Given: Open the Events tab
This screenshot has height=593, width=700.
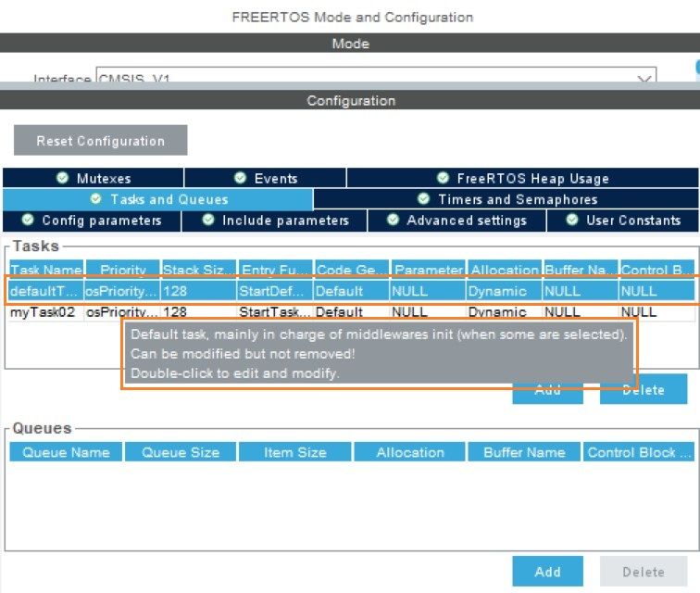Looking at the screenshot, I should [x=265, y=178].
